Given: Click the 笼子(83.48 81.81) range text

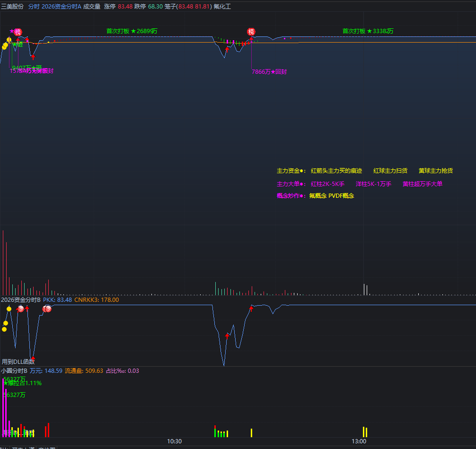Looking at the screenshot, I should pos(188,6).
